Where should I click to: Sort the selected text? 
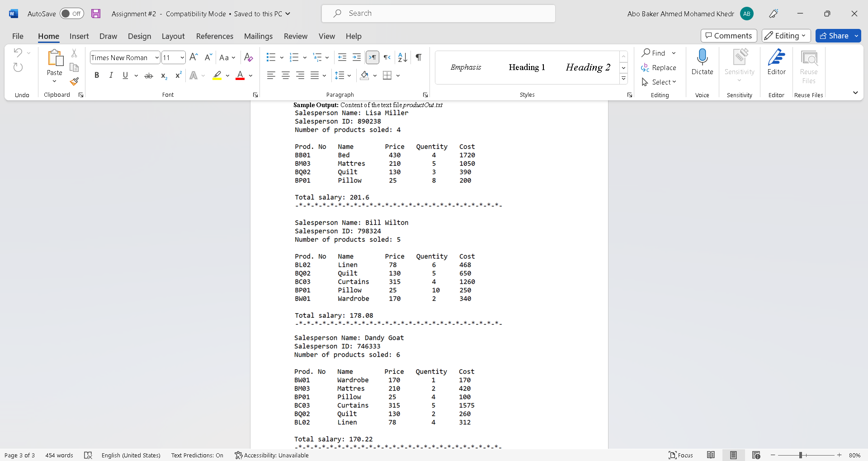tap(402, 57)
